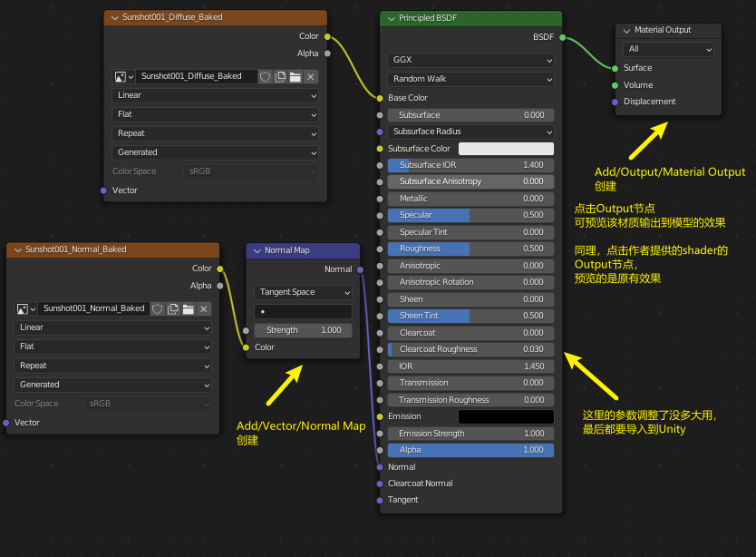Open the Tangent Space dropdown
This screenshot has height=557, width=756.
[303, 292]
